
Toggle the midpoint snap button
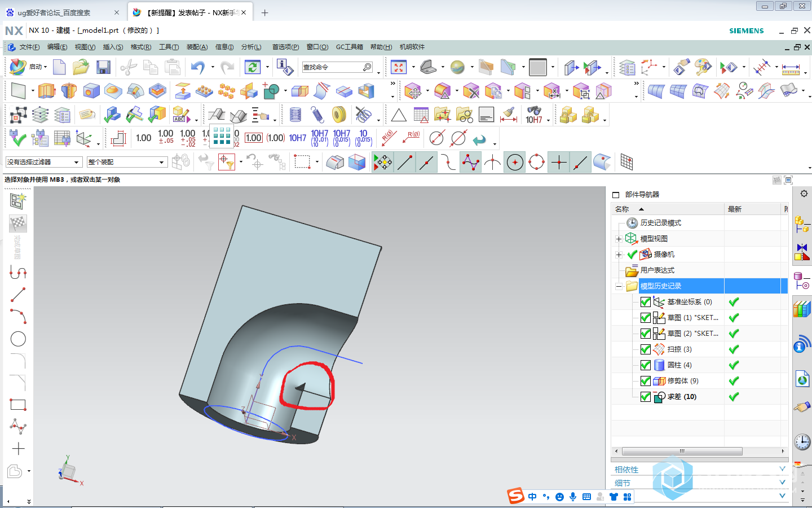[x=427, y=163]
